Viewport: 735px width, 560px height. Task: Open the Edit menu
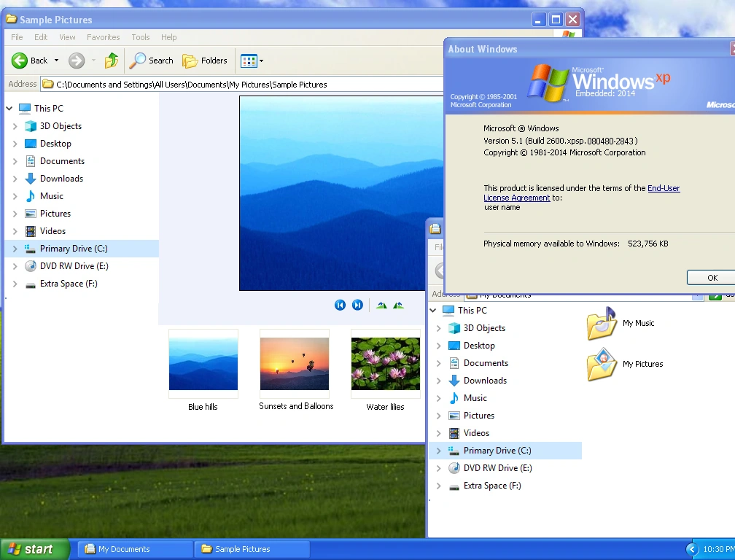[41, 37]
